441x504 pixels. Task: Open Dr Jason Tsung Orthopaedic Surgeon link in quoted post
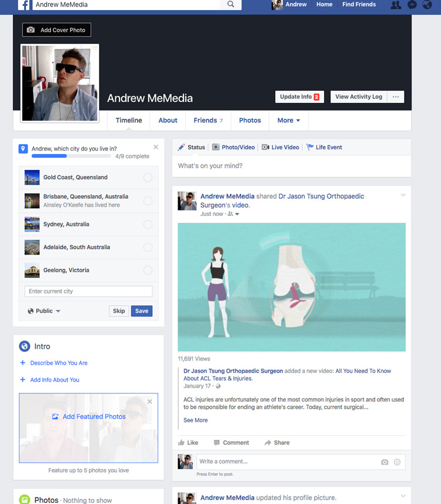233,371
